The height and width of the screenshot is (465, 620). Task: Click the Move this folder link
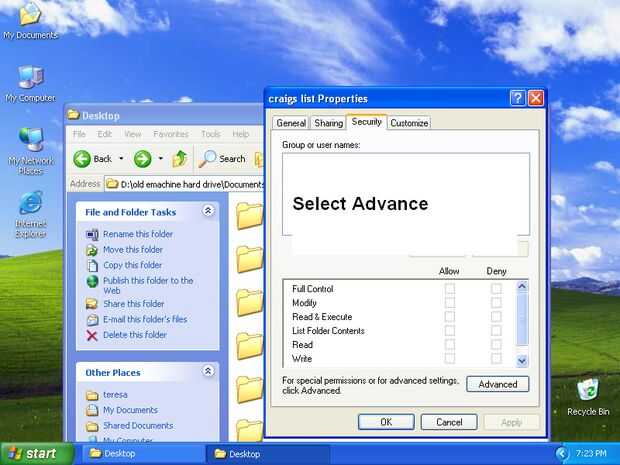coord(133,250)
